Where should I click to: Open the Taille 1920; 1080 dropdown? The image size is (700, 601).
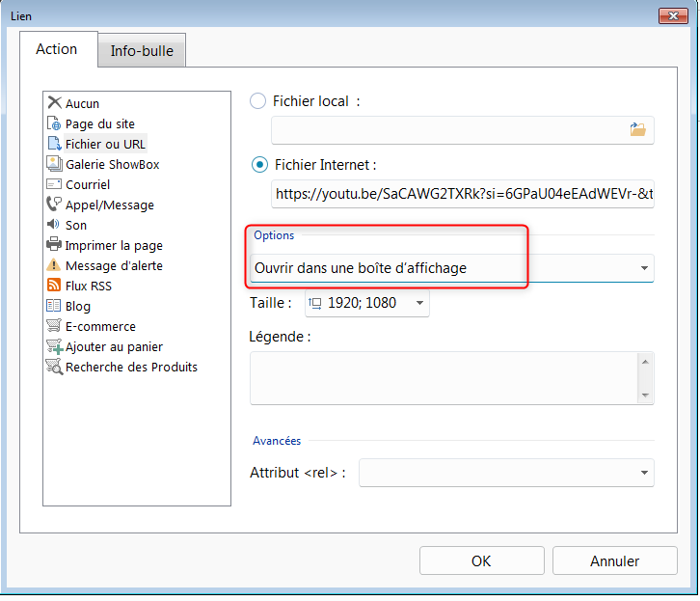367,303
